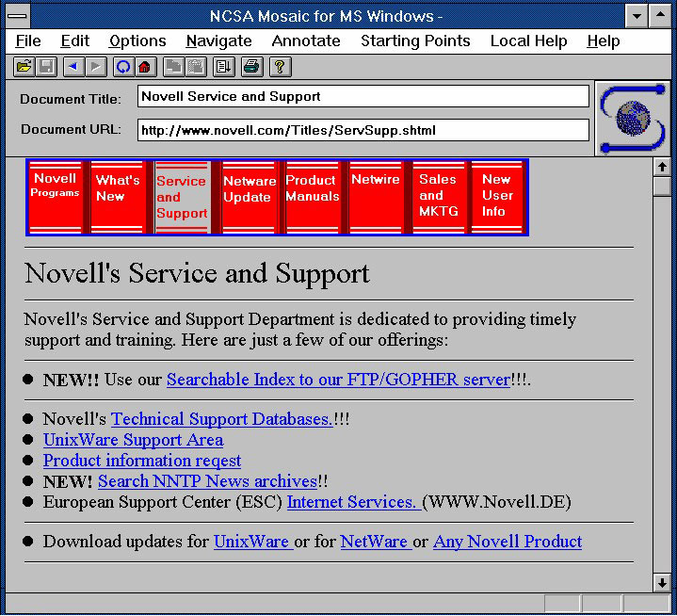Image resolution: width=677 pixels, height=616 pixels.
Task: Open the Annotate menu
Action: click(306, 41)
